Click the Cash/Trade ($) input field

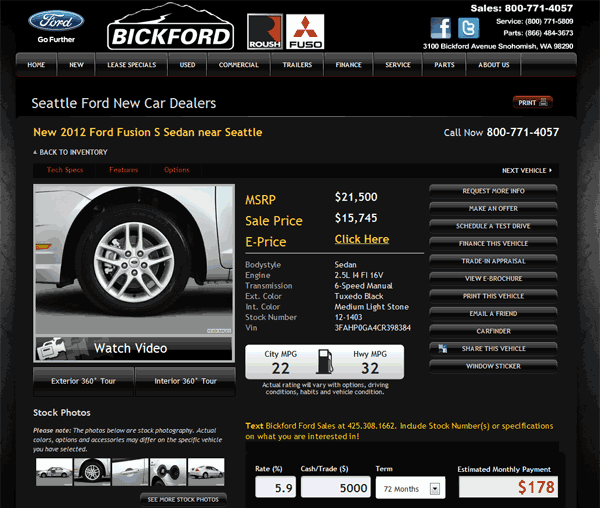click(336, 487)
